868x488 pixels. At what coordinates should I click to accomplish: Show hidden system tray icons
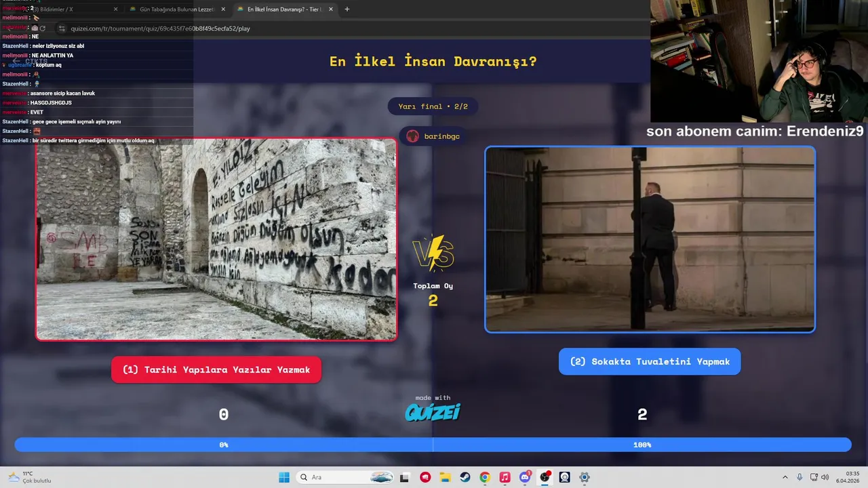785,477
